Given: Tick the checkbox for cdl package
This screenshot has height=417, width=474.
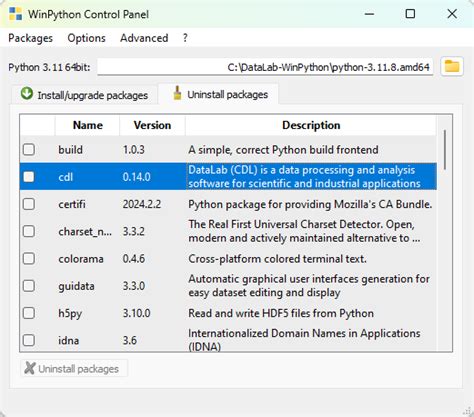Looking at the screenshot, I should pyautogui.click(x=29, y=177).
